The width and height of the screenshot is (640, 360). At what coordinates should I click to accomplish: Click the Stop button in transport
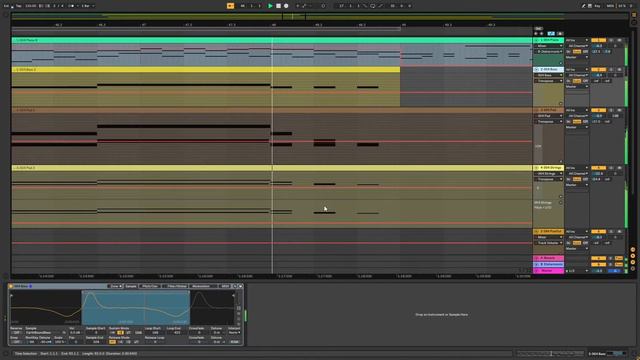pos(278,6)
